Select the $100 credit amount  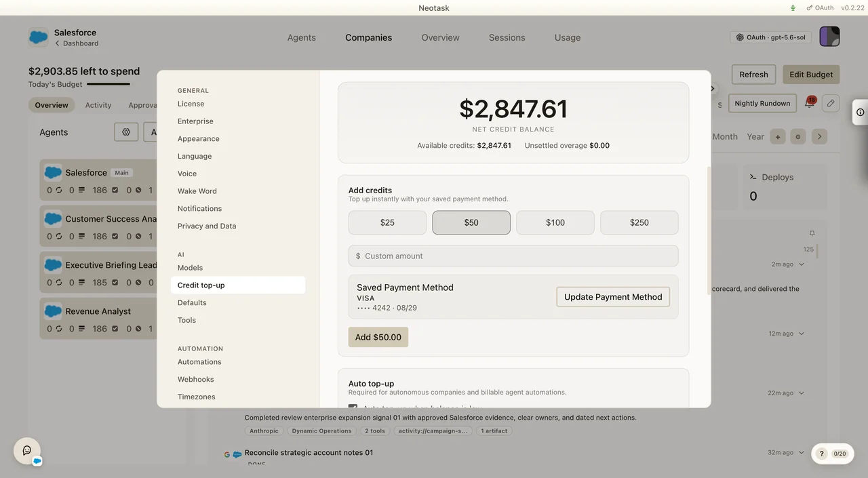click(555, 222)
